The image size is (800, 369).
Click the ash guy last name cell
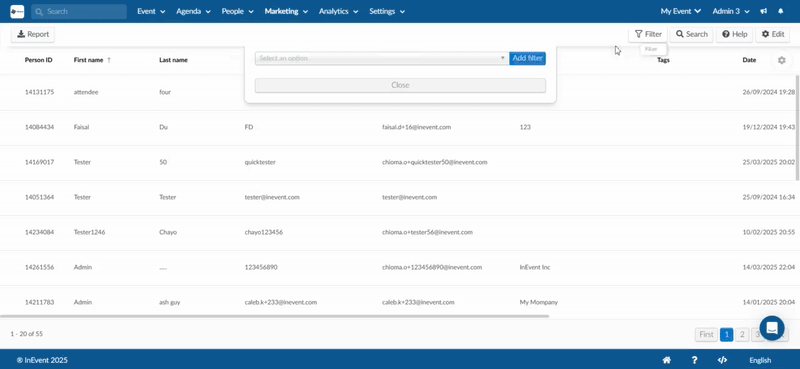tap(170, 302)
